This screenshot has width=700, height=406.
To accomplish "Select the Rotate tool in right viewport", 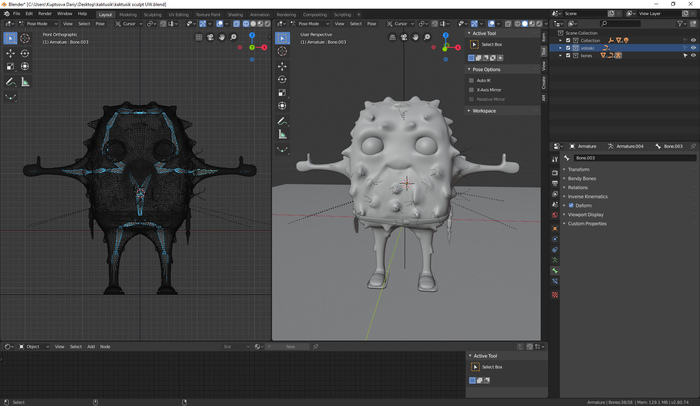I will (282, 78).
